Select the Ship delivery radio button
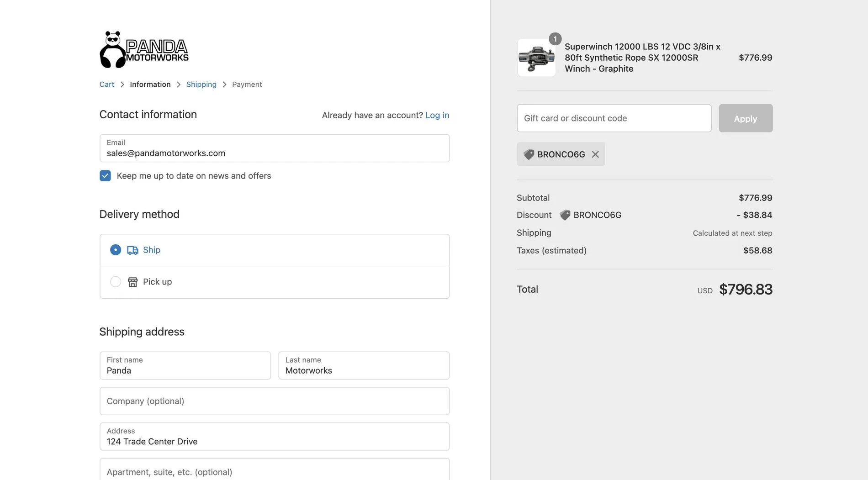This screenshot has width=868, height=480. click(116, 250)
